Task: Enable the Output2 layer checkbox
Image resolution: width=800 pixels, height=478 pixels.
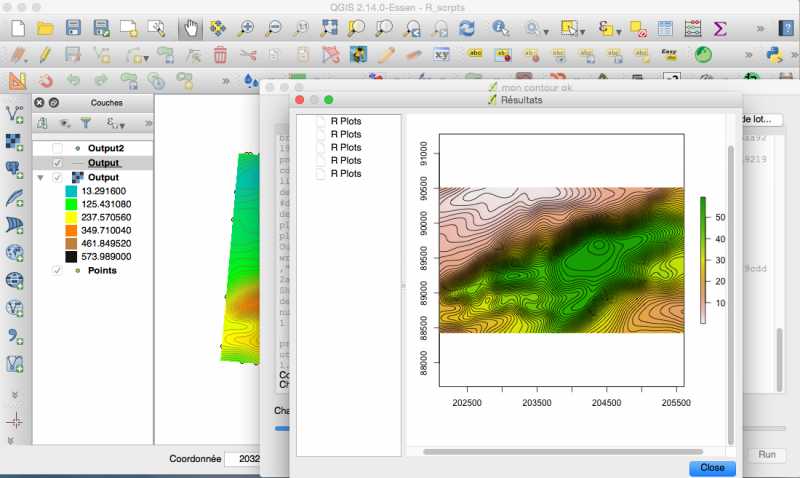Action: tap(57, 148)
